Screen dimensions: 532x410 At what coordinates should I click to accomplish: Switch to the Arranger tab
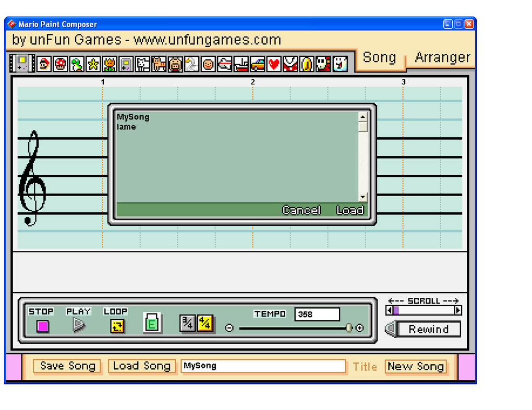(x=442, y=57)
